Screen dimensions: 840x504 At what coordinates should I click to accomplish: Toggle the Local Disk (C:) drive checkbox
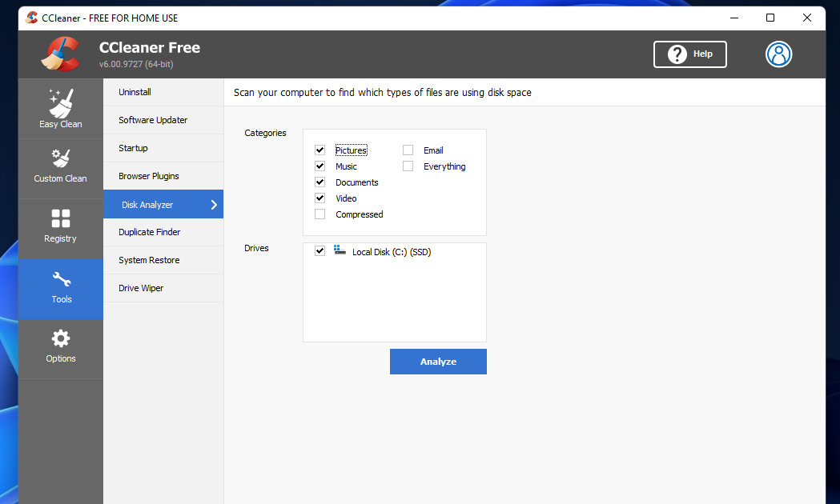tap(320, 251)
